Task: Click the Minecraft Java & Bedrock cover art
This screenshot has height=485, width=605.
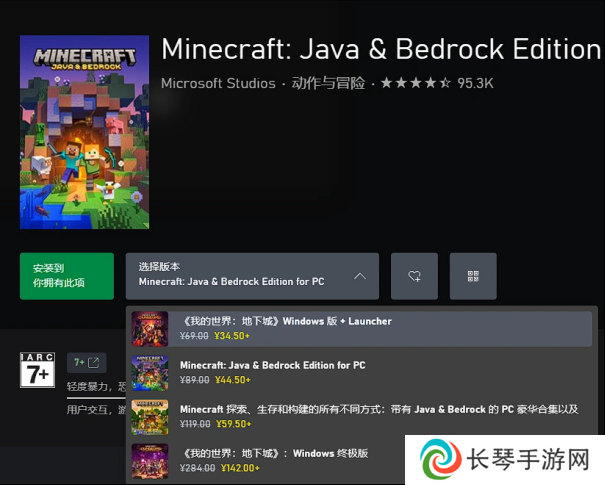Action: [x=84, y=132]
